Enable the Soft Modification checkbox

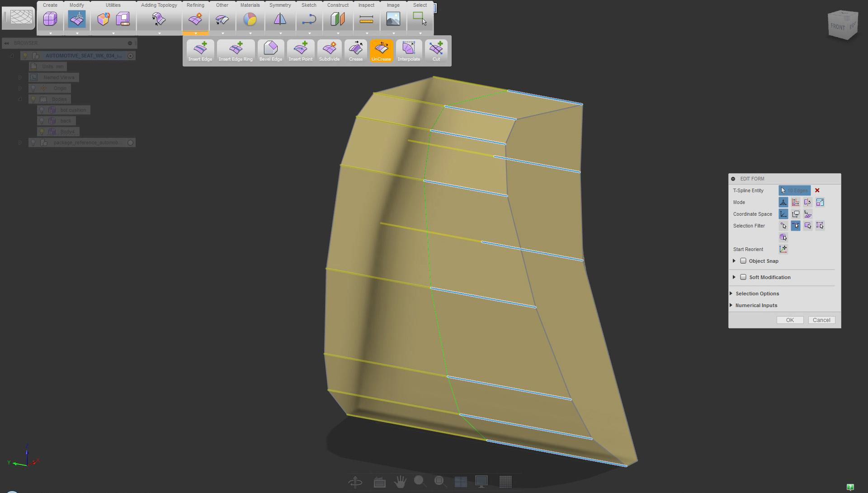click(743, 277)
